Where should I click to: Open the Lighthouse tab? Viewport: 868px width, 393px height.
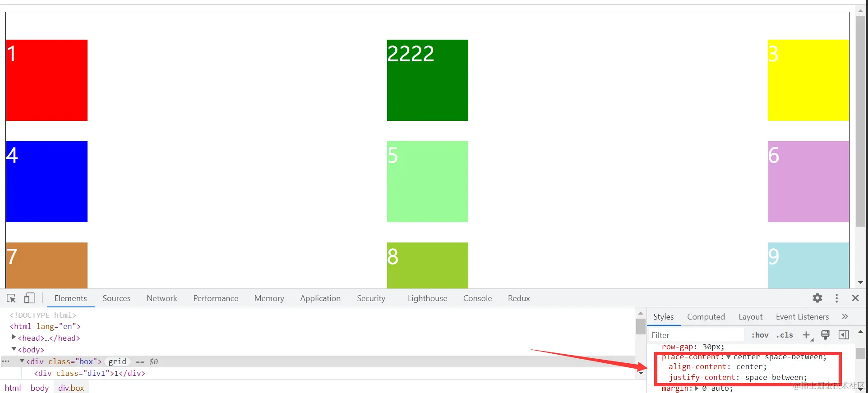coord(427,298)
